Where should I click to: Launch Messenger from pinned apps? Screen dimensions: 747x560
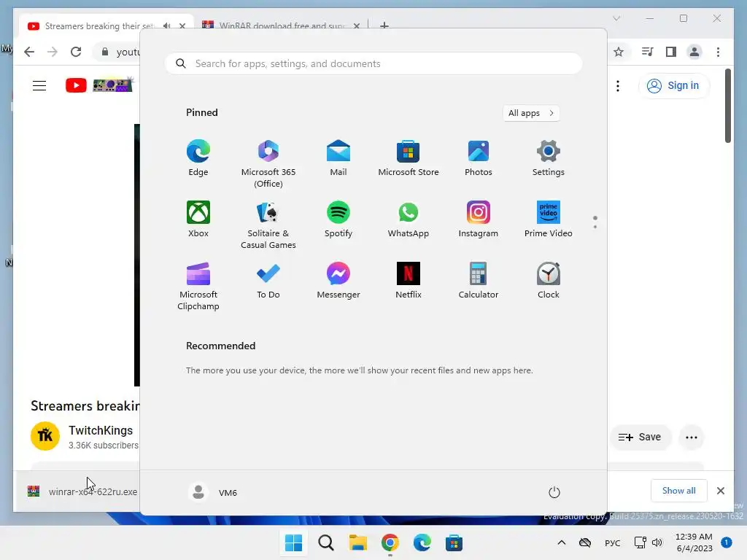338,281
